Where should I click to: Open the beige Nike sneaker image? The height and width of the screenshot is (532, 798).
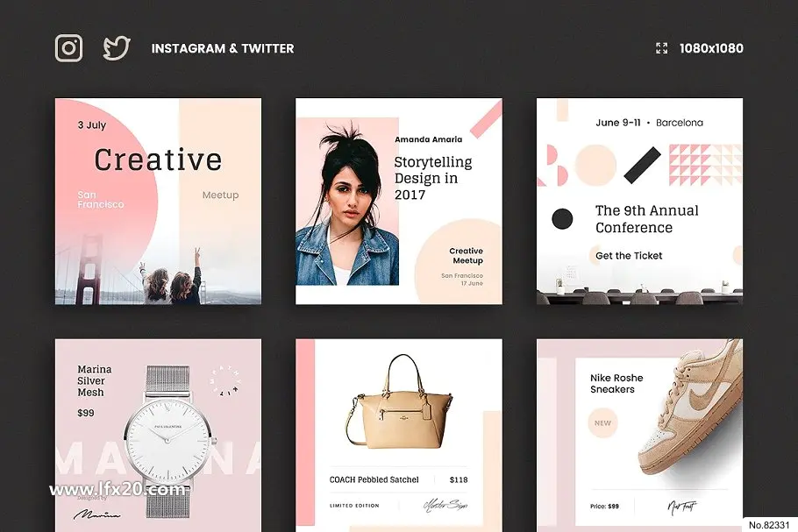(691, 407)
